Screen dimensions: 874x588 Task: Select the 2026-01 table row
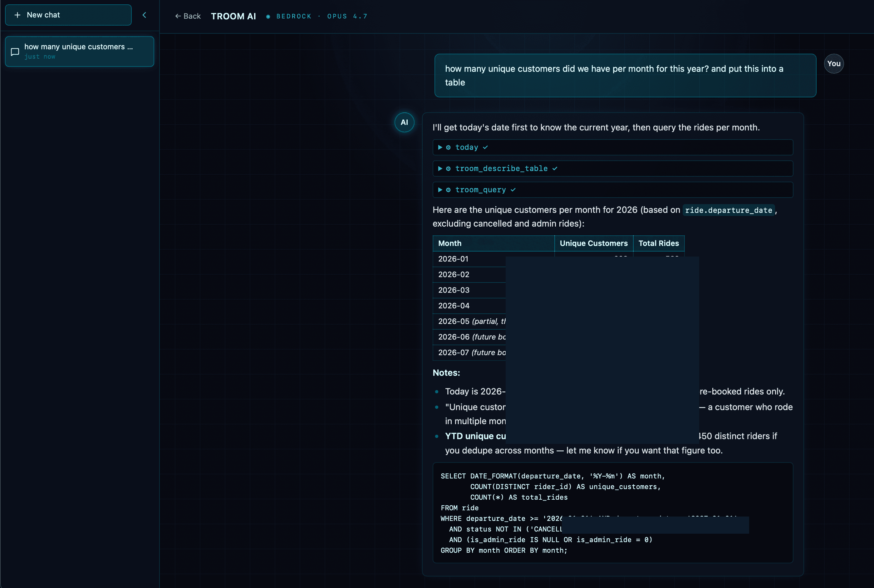click(x=559, y=259)
